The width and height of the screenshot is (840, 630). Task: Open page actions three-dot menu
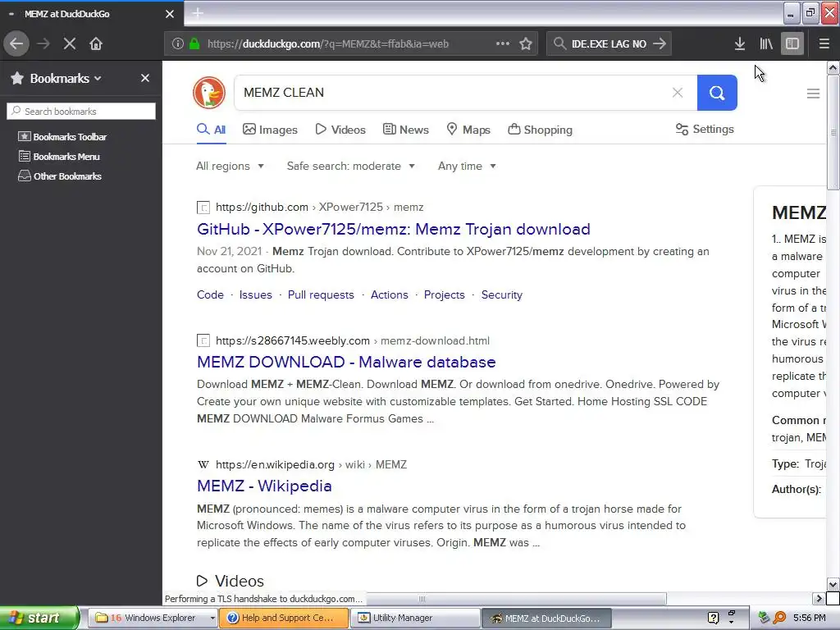(503, 43)
